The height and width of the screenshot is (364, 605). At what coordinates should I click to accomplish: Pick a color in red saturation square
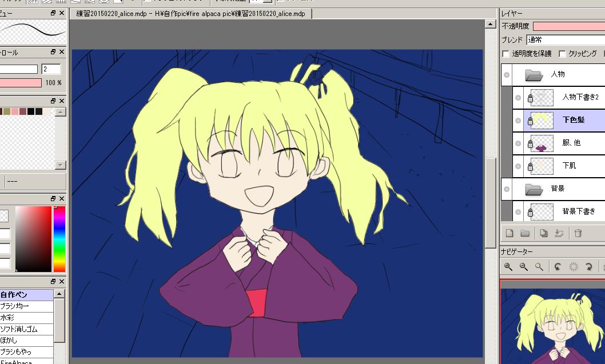pos(33,239)
